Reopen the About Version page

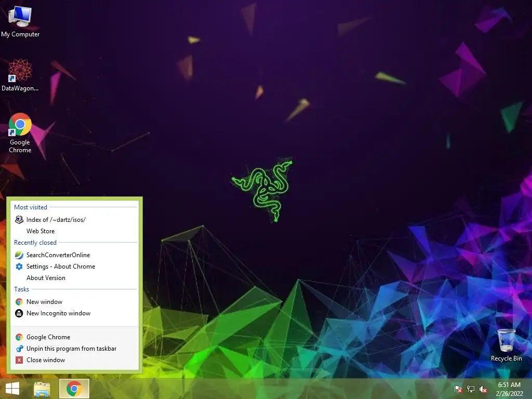[74, 278]
